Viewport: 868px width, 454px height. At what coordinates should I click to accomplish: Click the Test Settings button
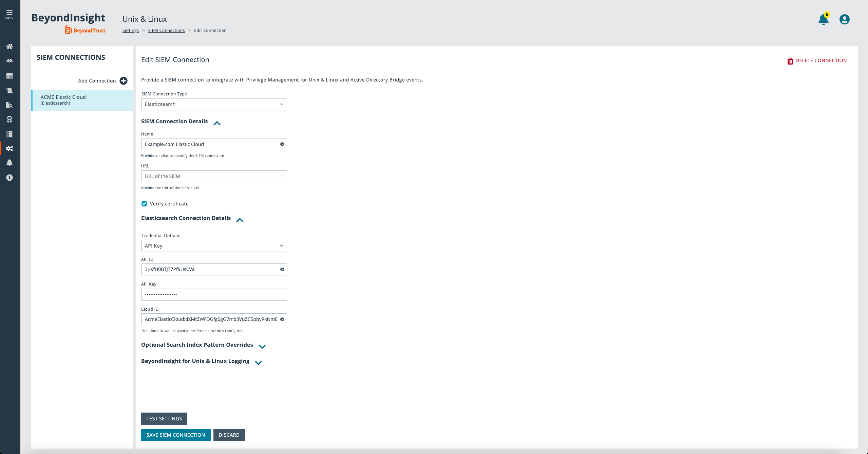[x=164, y=419]
